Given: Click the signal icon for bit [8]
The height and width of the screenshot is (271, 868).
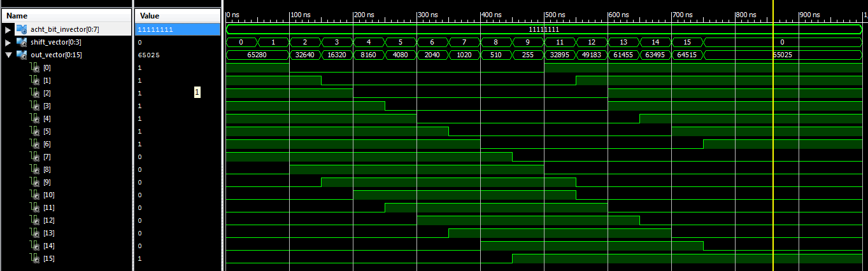Looking at the screenshot, I should [x=35, y=169].
